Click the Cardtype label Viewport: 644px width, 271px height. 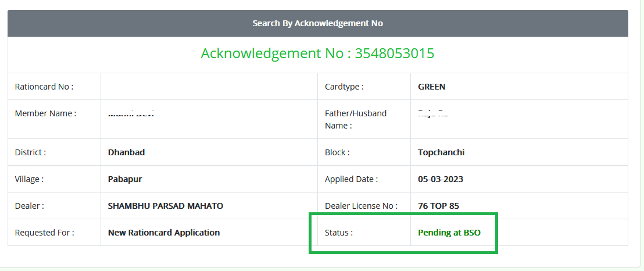pyautogui.click(x=344, y=87)
